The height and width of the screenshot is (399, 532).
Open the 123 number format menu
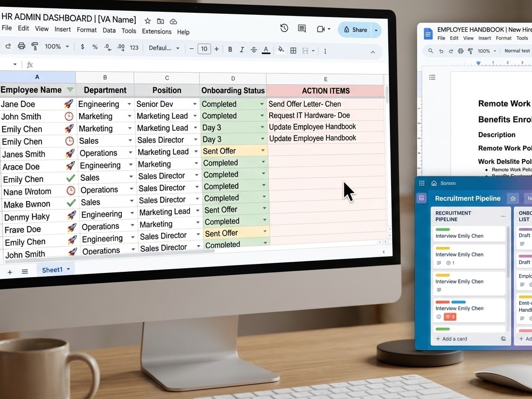point(134,48)
